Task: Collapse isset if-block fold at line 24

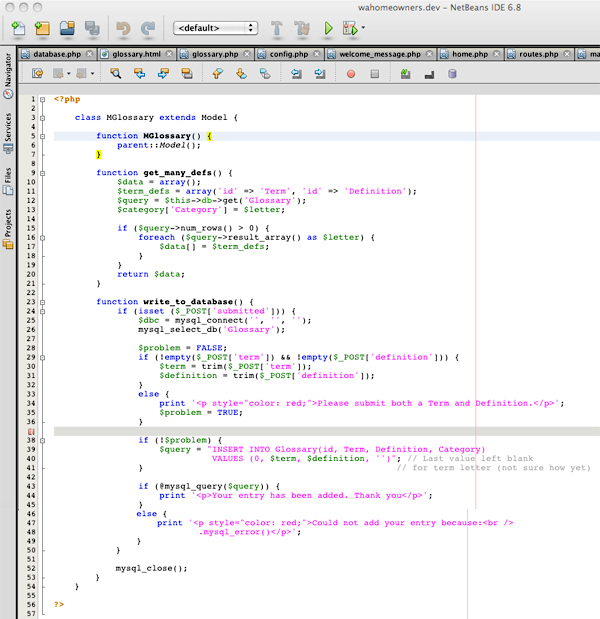Action: [x=42, y=311]
